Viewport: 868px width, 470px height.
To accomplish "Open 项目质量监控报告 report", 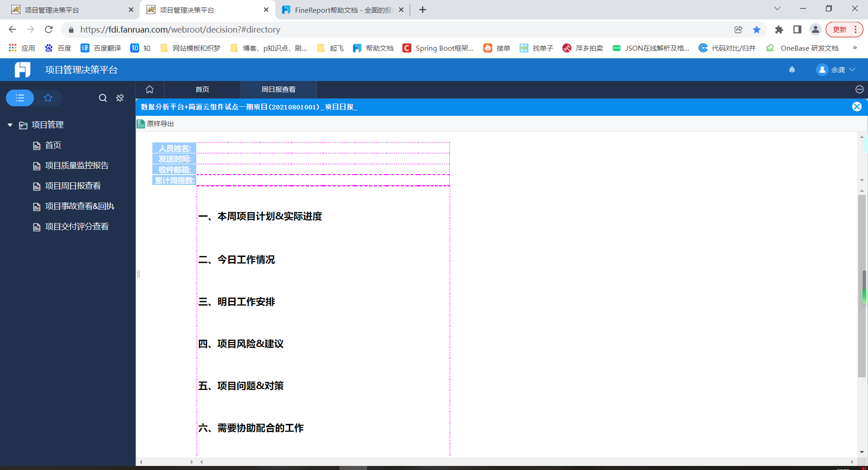I will pyautogui.click(x=77, y=166).
